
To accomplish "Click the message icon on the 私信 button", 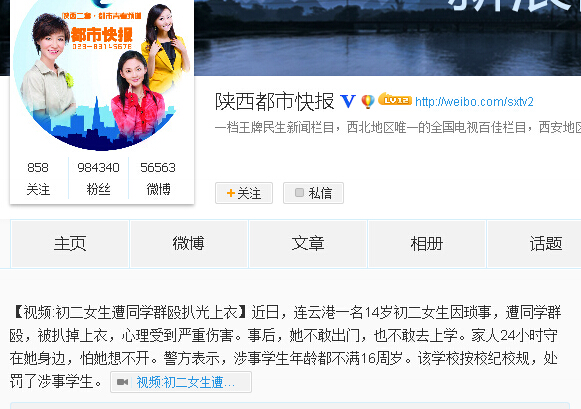I will (299, 192).
